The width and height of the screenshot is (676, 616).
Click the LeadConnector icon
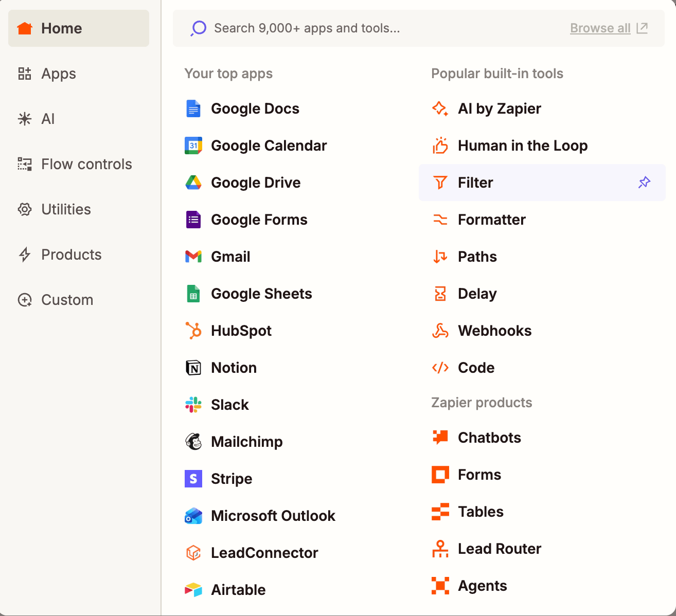(193, 553)
